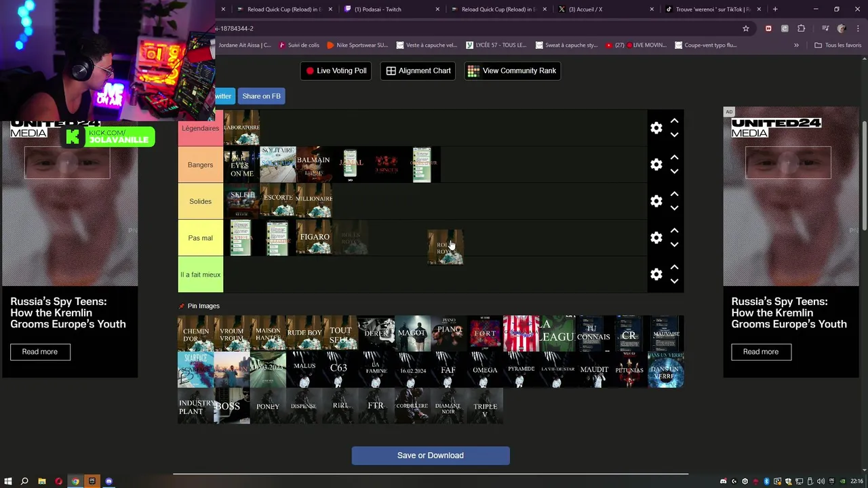
Task: Select the Bangers tier label
Action: [200, 165]
